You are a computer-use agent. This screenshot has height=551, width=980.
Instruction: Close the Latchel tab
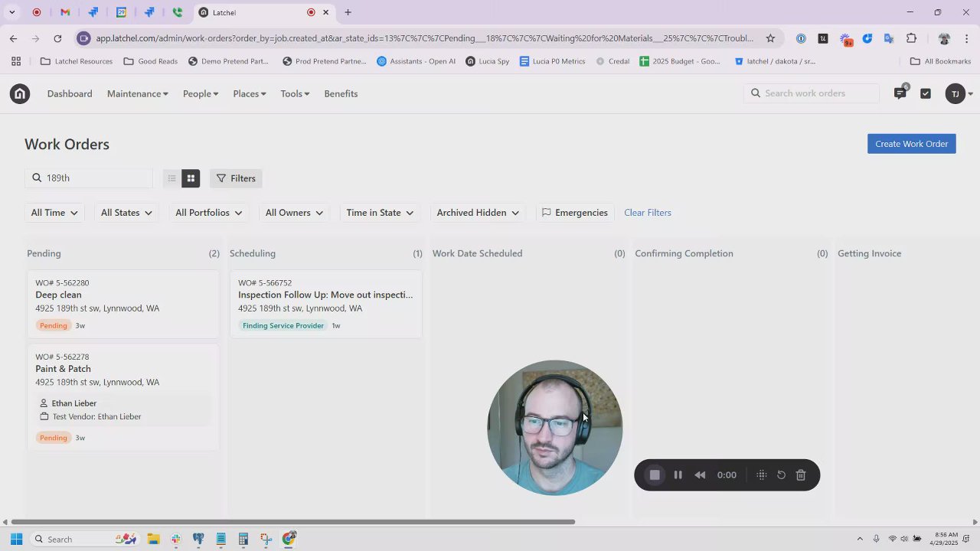click(325, 12)
